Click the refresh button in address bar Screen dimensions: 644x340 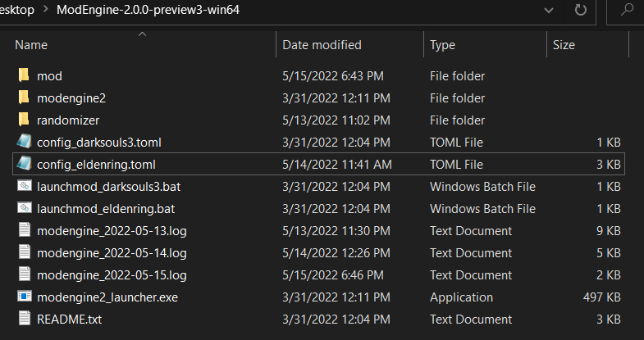581,11
